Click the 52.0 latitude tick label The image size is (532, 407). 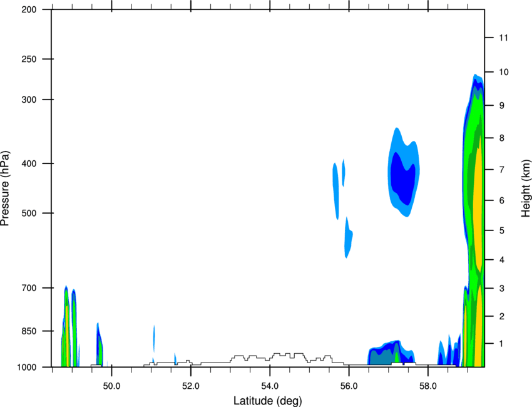(x=191, y=386)
